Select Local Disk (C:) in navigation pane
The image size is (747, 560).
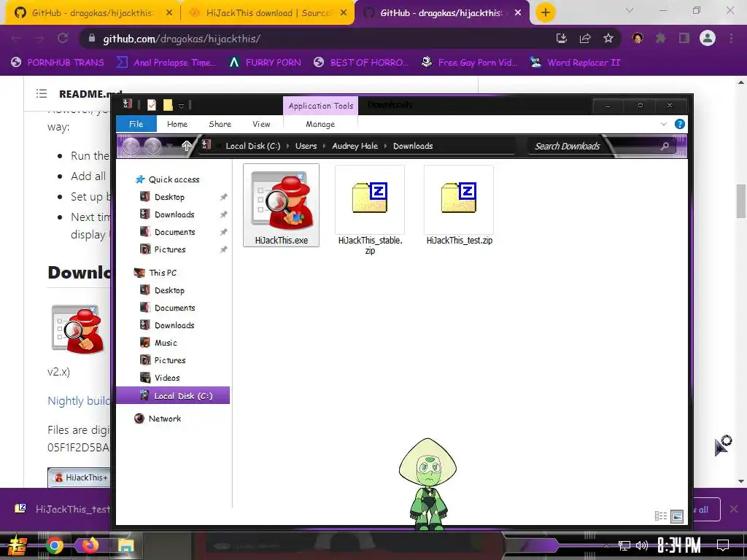pos(173,396)
